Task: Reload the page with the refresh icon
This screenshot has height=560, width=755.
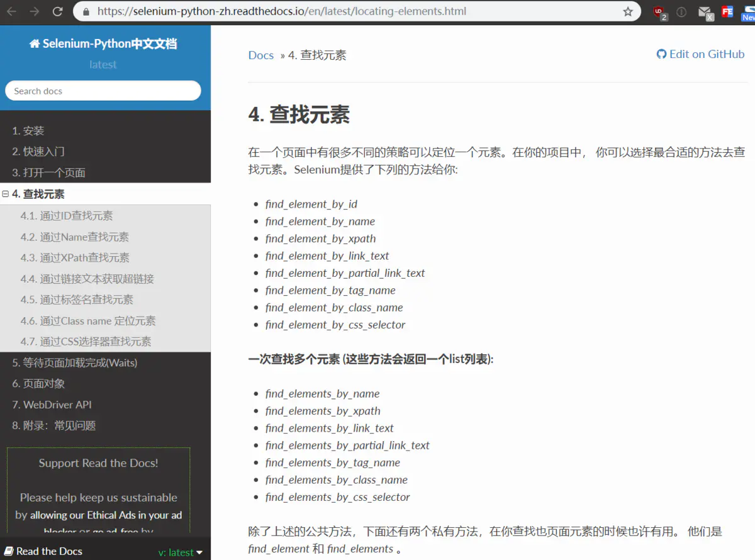Action: (x=57, y=11)
